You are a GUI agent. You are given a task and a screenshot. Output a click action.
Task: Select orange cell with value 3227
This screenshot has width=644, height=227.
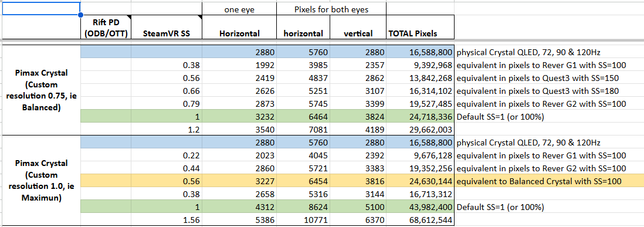[239, 181]
